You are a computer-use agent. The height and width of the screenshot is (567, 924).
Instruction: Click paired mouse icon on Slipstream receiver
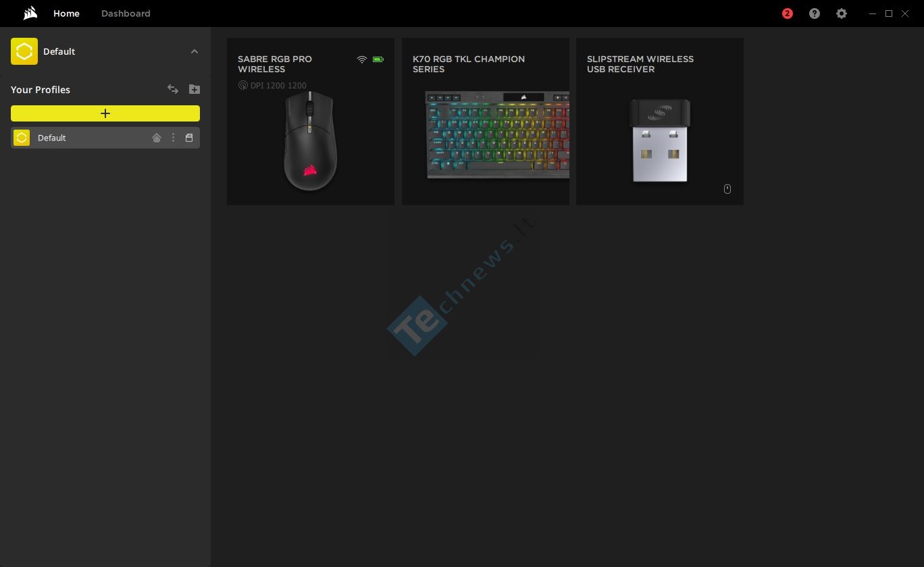click(x=727, y=189)
